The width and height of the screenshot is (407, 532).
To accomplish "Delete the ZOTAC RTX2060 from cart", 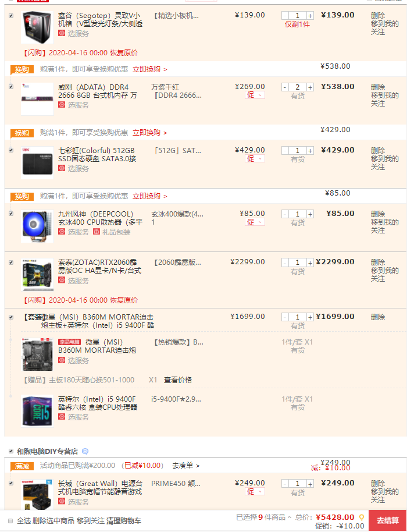I will 378,262.
